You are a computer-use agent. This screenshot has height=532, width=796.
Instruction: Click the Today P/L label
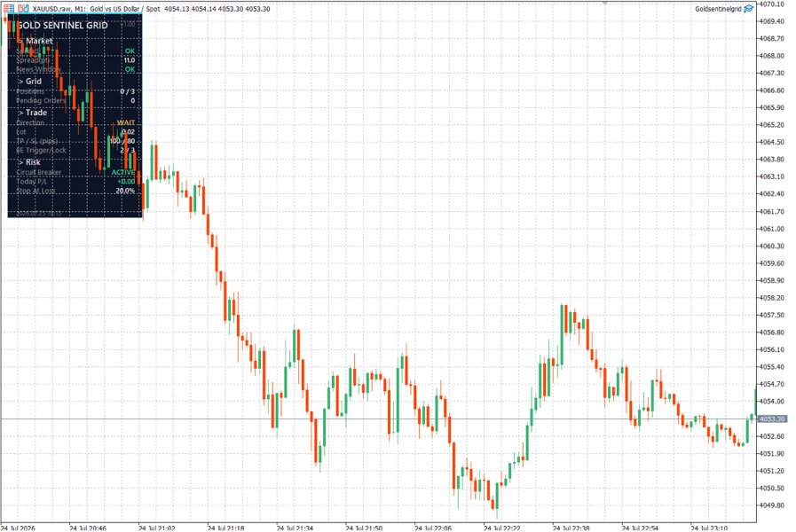tap(31, 182)
